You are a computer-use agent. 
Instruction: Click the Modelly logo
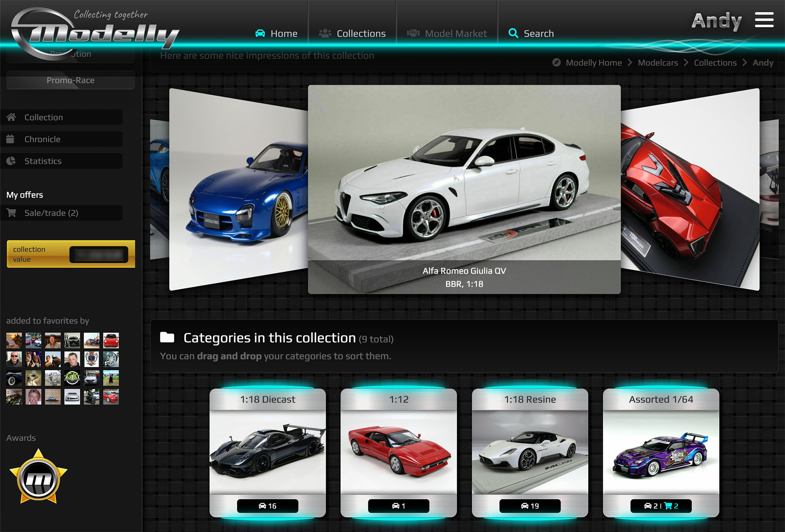96,33
